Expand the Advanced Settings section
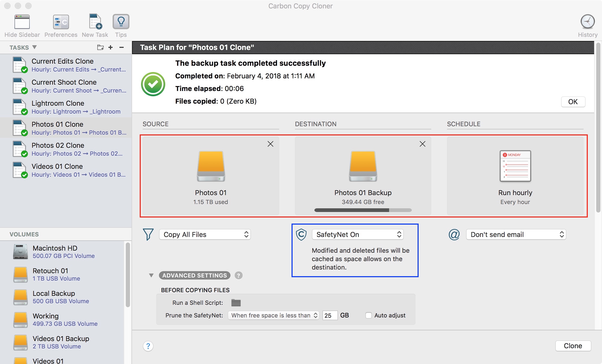Screen dimensions: 602x364 point(150,275)
